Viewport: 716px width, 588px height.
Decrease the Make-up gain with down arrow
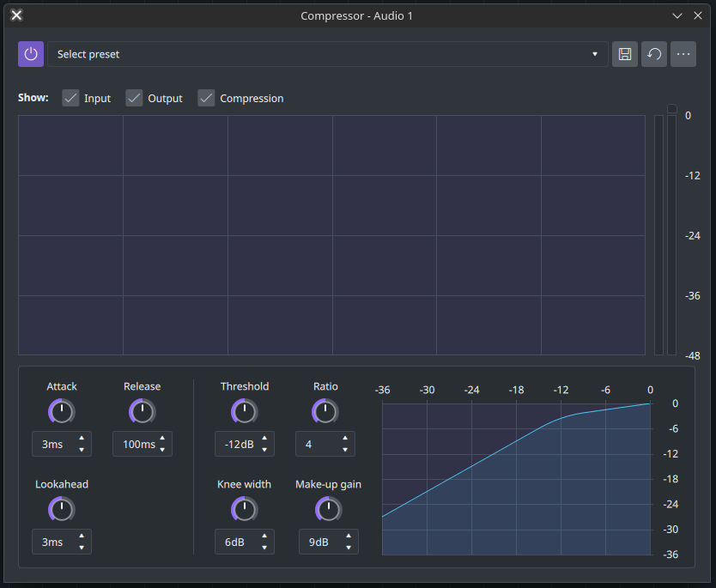(x=349, y=548)
